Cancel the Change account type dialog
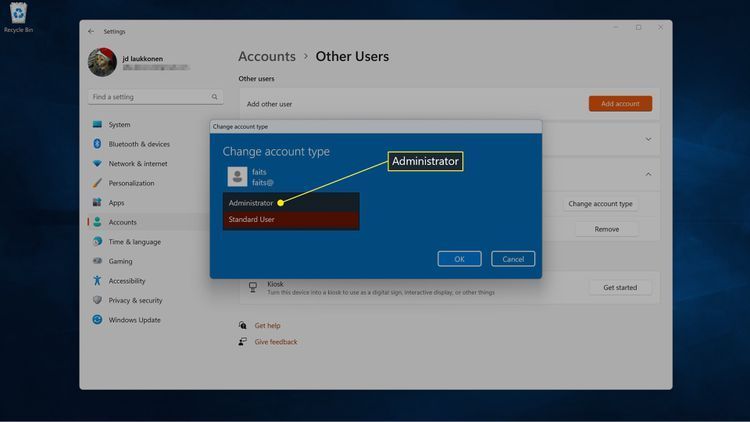The width and height of the screenshot is (750, 422). pos(513,259)
